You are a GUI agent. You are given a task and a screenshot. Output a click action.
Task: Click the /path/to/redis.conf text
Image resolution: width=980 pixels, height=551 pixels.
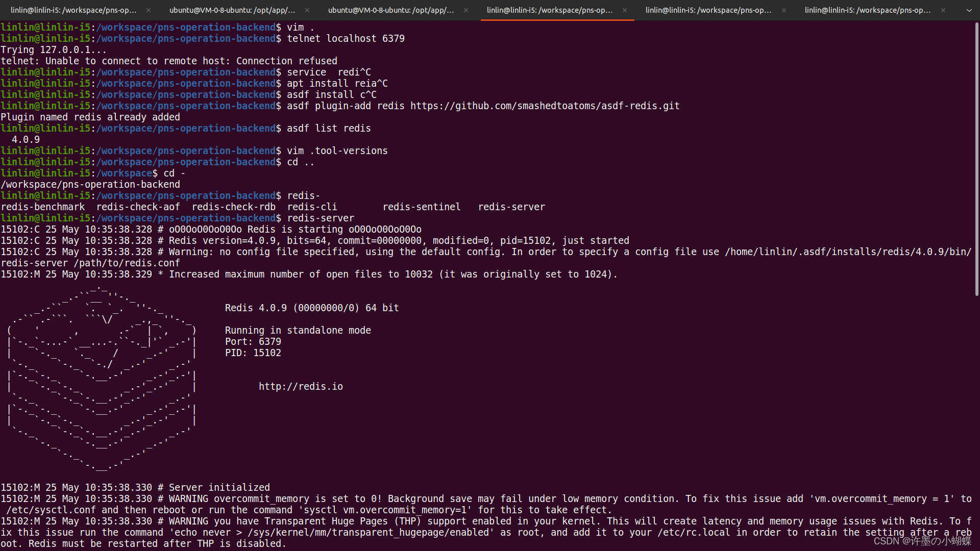127,263
